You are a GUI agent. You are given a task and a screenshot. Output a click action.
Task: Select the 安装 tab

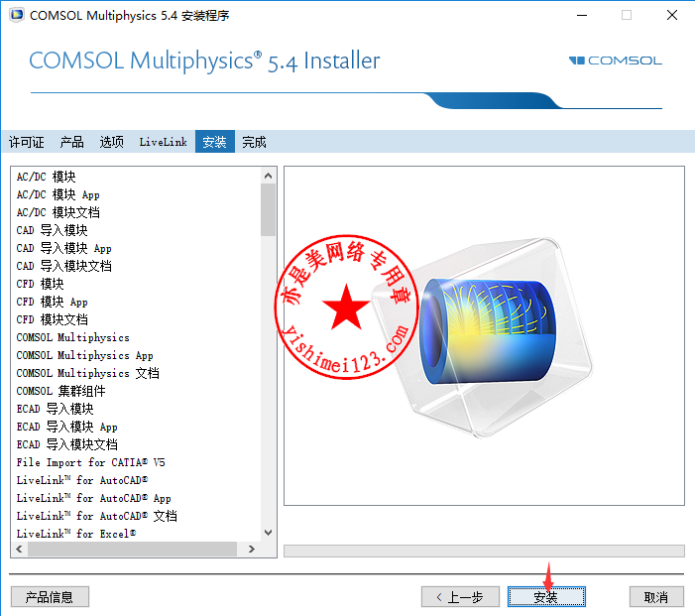215,142
